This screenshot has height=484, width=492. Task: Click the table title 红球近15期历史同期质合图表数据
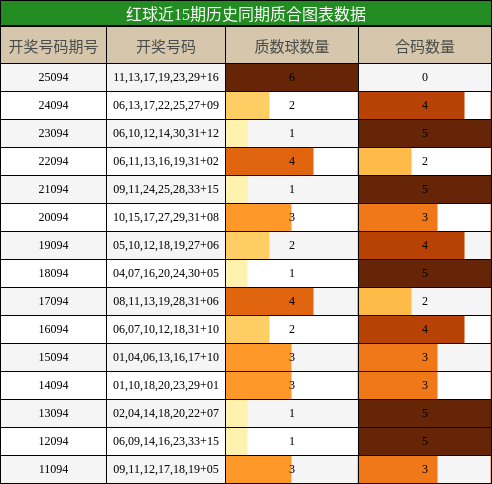pos(246,14)
